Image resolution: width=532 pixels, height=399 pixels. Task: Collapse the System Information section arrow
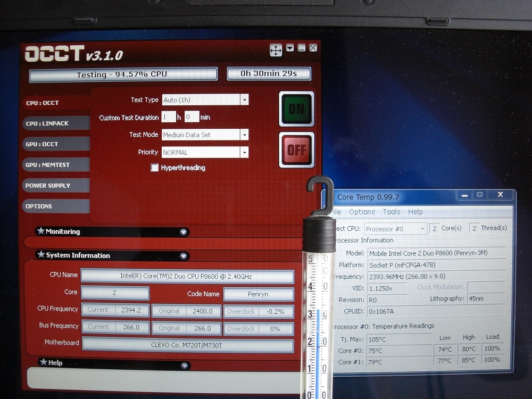184,256
